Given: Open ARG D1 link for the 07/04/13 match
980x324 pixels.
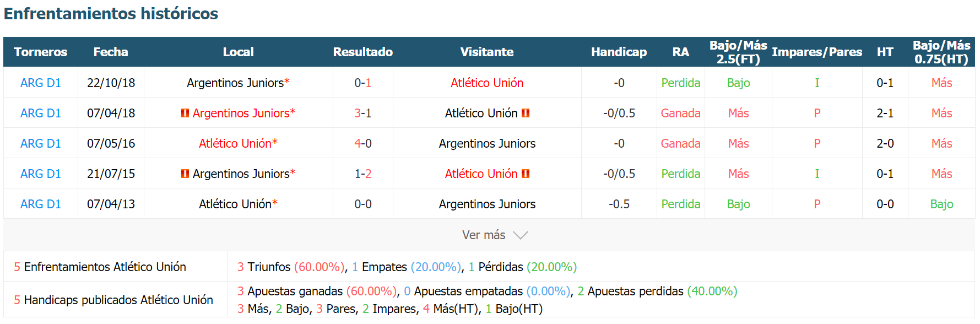Looking at the screenshot, I should [41, 204].
